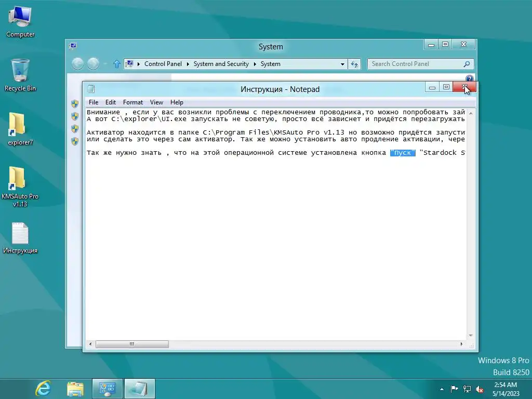Select the explorer7 folder shortcut
The image size is (532, 399).
[x=20, y=129]
